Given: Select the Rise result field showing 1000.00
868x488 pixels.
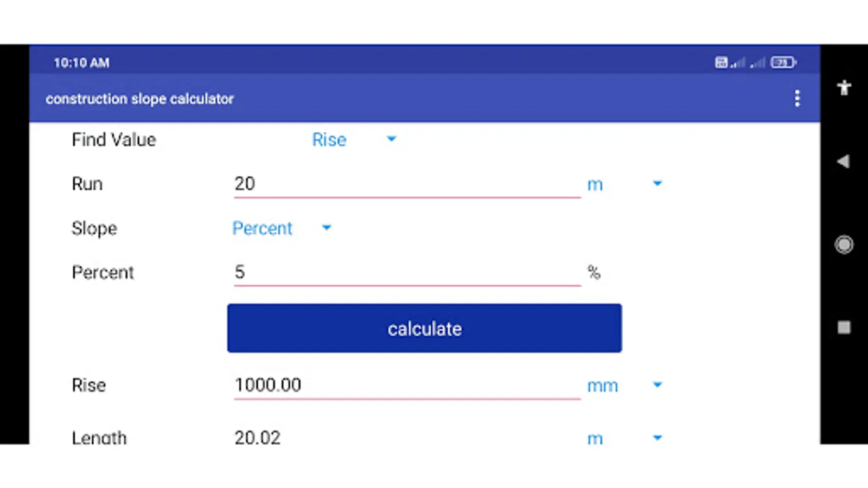Looking at the screenshot, I should point(407,385).
